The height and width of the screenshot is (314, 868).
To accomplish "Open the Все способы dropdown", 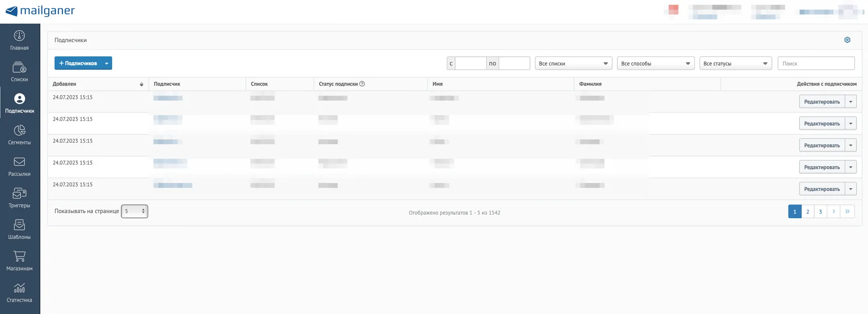I will 656,63.
